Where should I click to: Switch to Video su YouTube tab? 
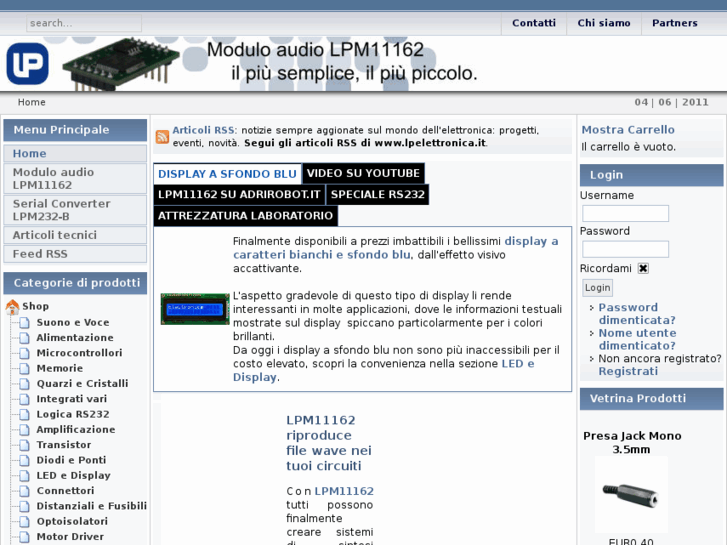[x=363, y=173]
